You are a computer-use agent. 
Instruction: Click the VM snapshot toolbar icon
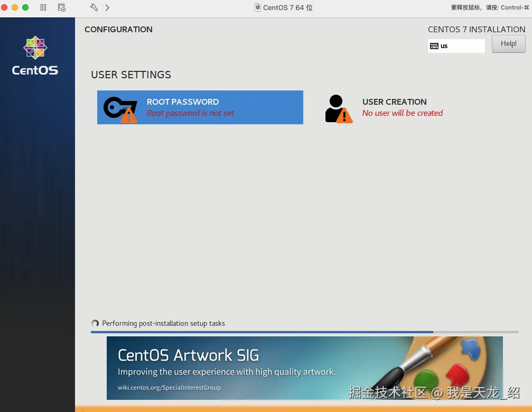pyautogui.click(x=61, y=7)
